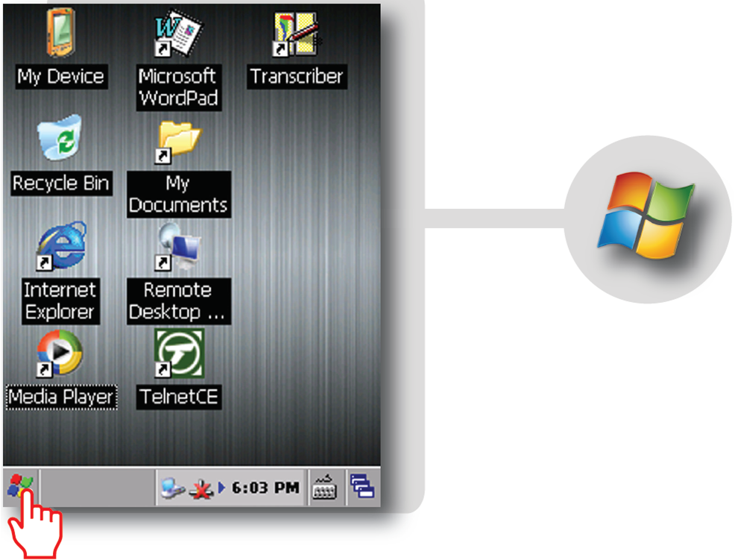Image resolution: width=735 pixels, height=560 pixels.
Task: Select the 'Recycle Bin' label text
Action: point(61,183)
